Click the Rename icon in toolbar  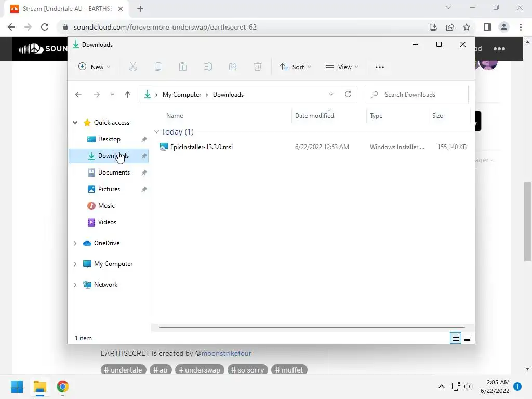(x=208, y=67)
